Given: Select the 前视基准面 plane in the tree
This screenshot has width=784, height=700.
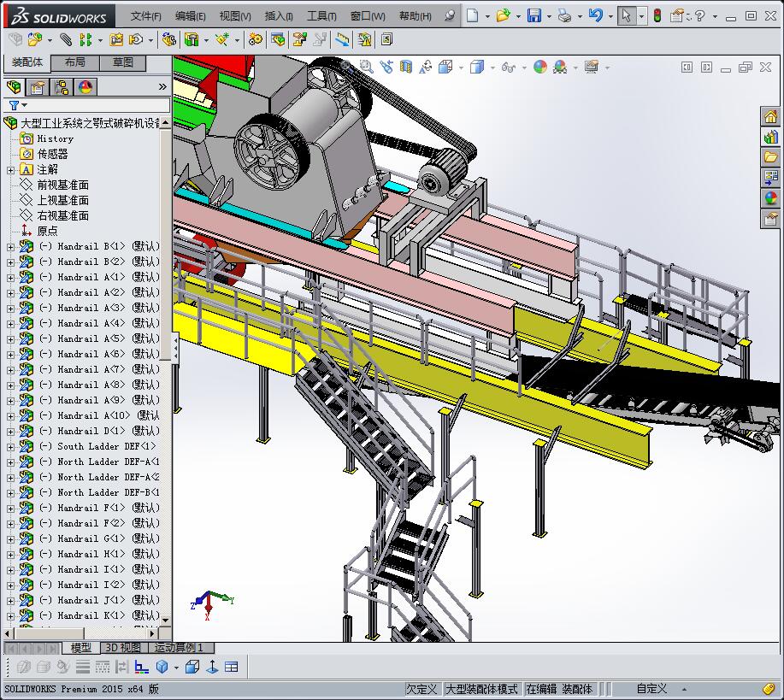Looking at the screenshot, I should coord(62,185).
